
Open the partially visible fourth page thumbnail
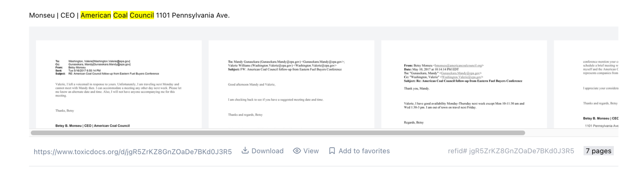click(586, 84)
